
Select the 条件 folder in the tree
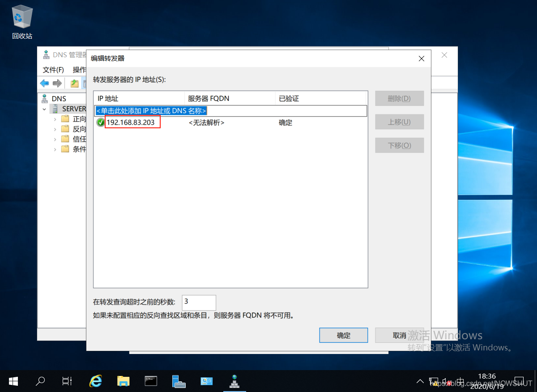74,149
